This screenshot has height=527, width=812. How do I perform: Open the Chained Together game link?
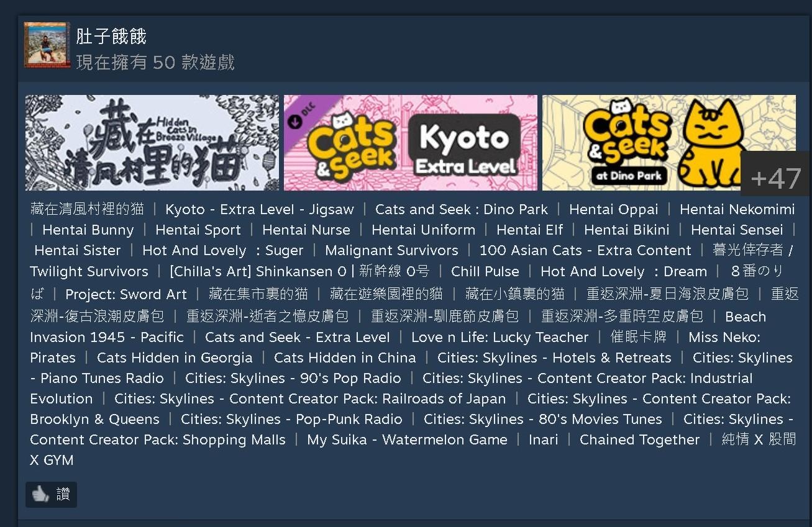(x=639, y=439)
